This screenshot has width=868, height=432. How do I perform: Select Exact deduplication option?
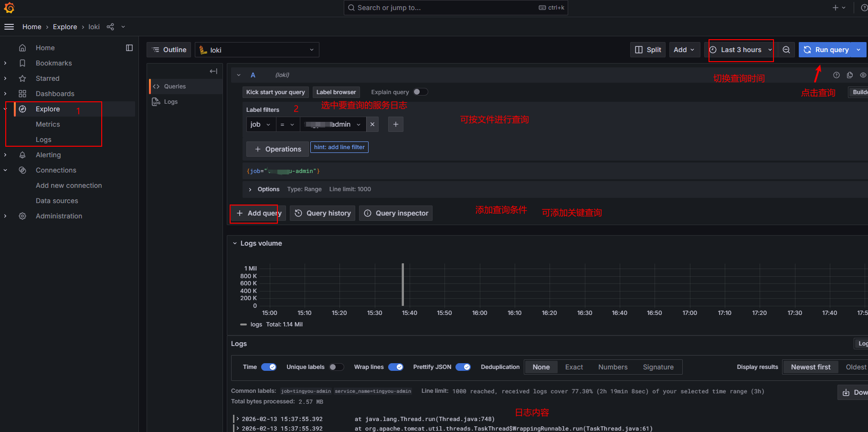(574, 367)
